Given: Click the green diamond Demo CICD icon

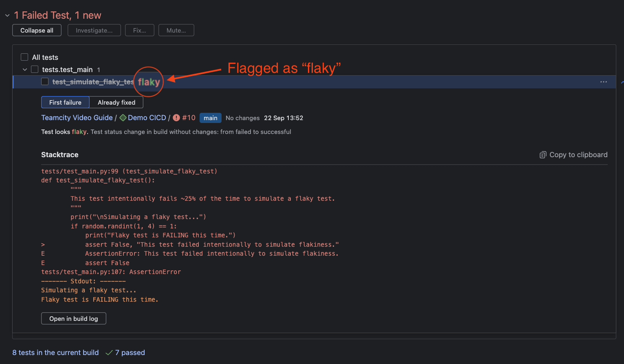Looking at the screenshot, I should pyautogui.click(x=123, y=118).
